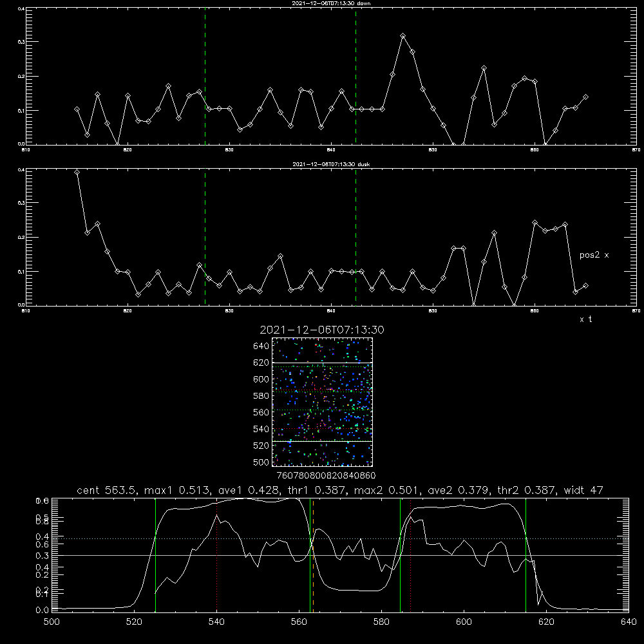Viewport: 644px width, 644px height.
Task: Select the red dotted line near 587 in bottom plot
Action: (x=410, y=555)
